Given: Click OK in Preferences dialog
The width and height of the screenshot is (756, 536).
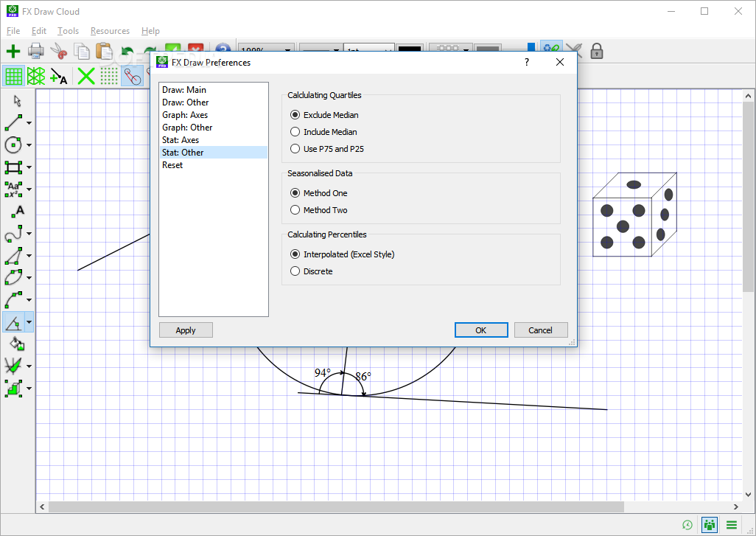Looking at the screenshot, I should pyautogui.click(x=480, y=330).
